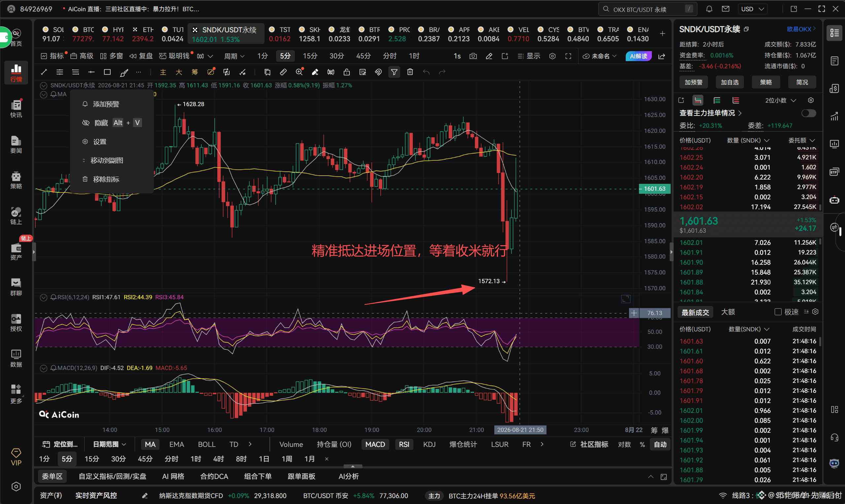Open the 欧易OKX exchange link
The image size is (845, 504).
pyautogui.click(x=801, y=29)
